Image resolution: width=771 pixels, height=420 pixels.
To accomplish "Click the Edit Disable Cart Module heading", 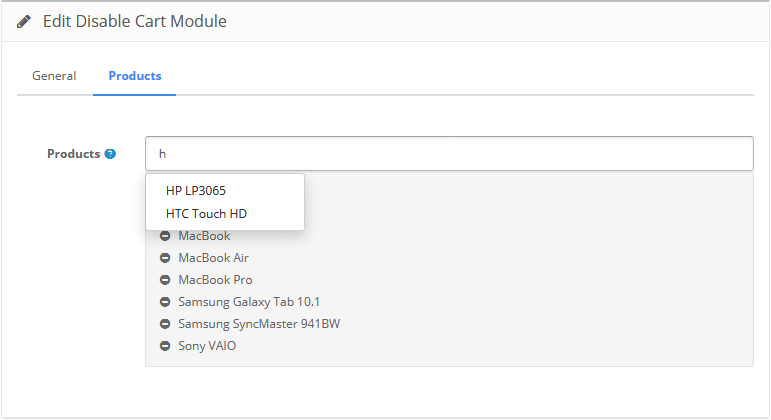I will (x=135, y=22).
